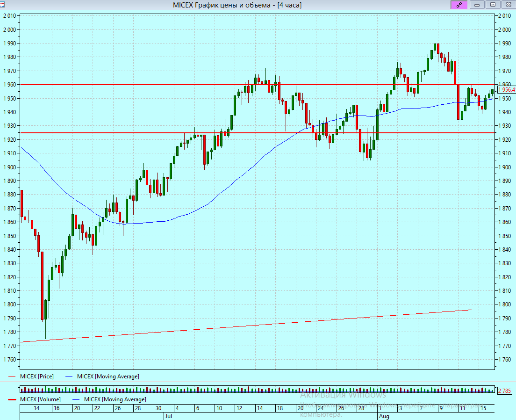This screenshot has width=516, height=420.
Task: Click the date label '10' on time axis
Action: [x=219, y=408]
